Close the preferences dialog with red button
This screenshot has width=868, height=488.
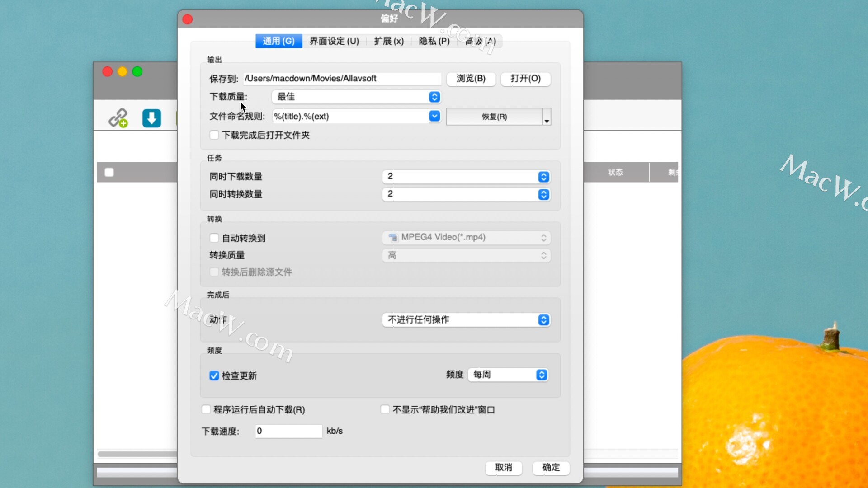click(x=188, y=19)
